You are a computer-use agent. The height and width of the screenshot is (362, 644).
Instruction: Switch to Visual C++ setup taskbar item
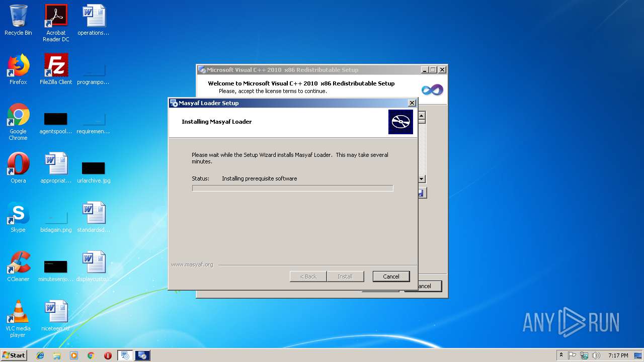(x=142, y=355)
